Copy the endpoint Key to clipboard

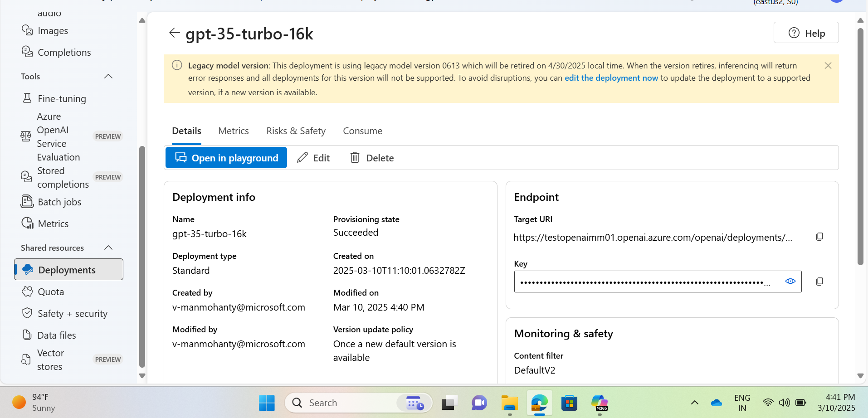pos(819,282)
